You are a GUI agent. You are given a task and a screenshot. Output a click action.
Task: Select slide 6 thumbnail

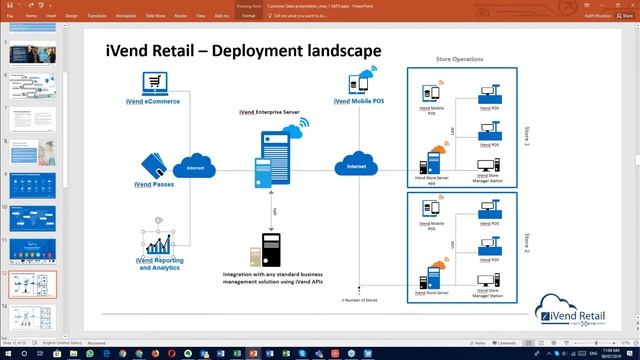point(33,86)
